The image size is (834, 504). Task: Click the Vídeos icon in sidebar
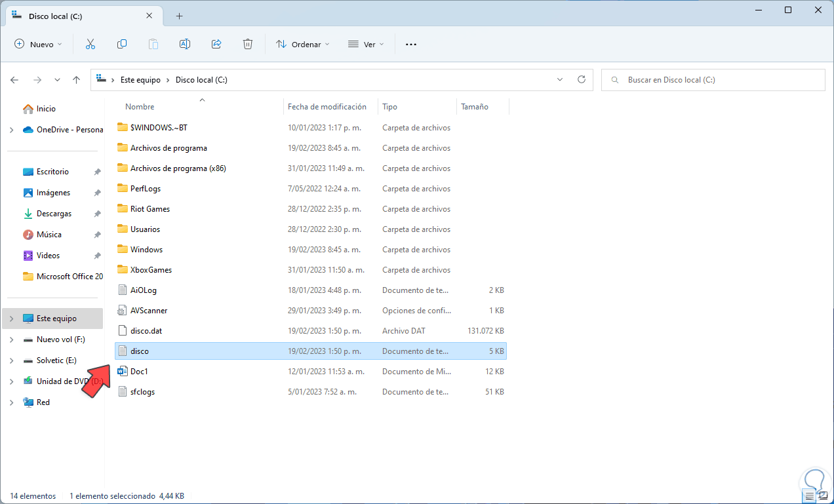pos(28,256)
